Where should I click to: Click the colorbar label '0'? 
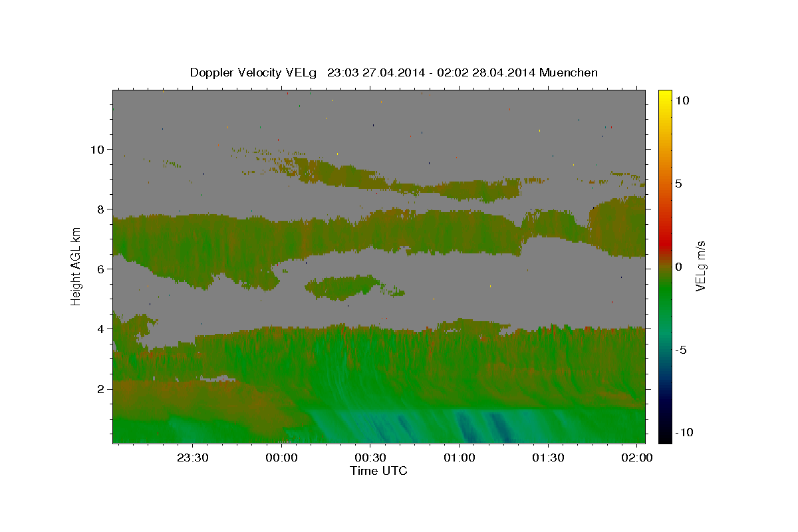679,267
